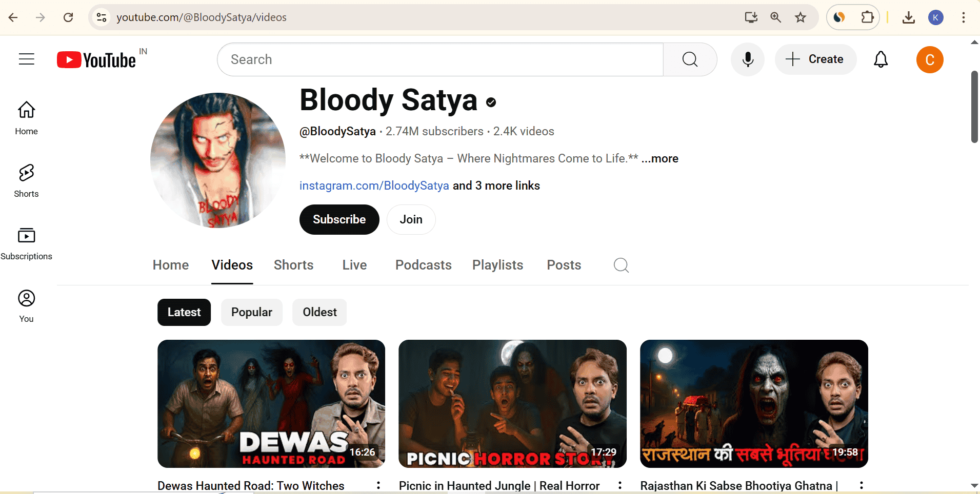The image size is (980, 494).
Task: Select the Popular filter chip
Action: click(x=251, y=312)
